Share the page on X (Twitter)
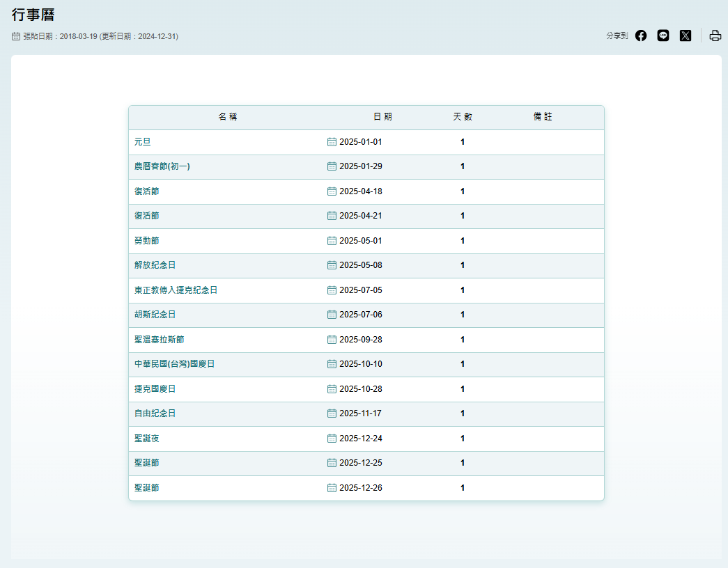 click(x=686, y=35)
